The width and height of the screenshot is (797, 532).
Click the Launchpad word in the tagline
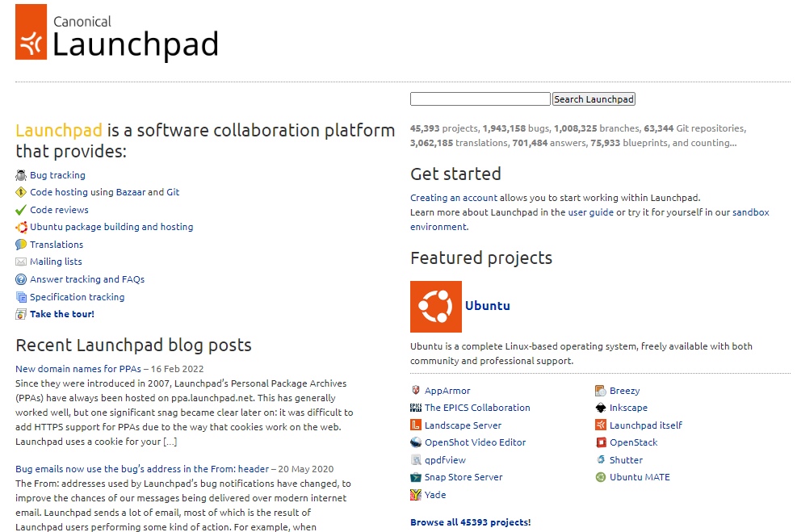[x=59, y=130]
